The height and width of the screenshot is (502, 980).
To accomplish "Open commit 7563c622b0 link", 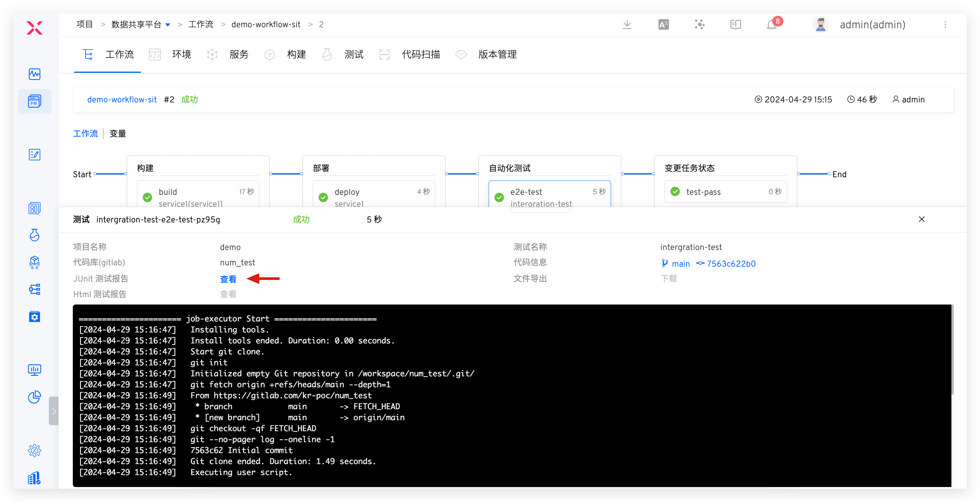I will tap(731, 263).
